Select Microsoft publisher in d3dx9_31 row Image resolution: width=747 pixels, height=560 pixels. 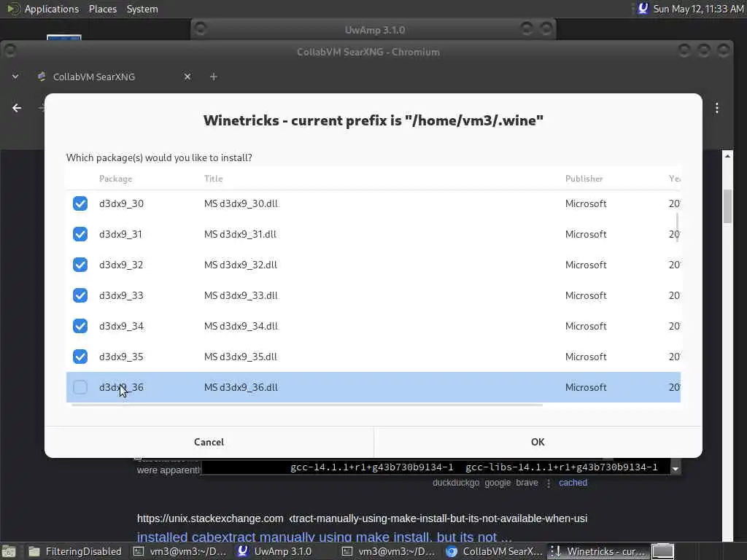(586, 234)
